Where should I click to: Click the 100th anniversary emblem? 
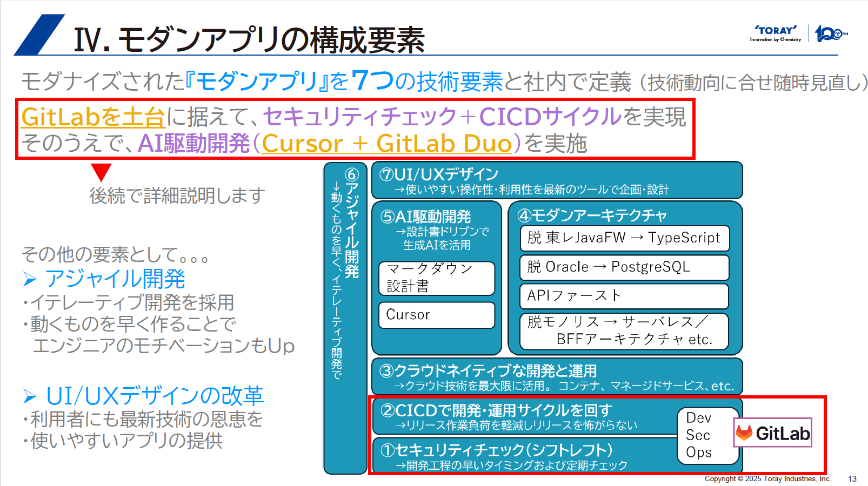click(x=831, y=33)
